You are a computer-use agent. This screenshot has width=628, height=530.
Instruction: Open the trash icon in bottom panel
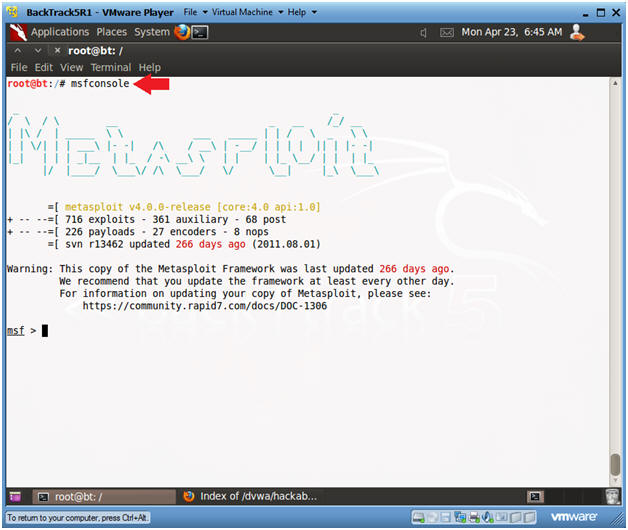612,497
